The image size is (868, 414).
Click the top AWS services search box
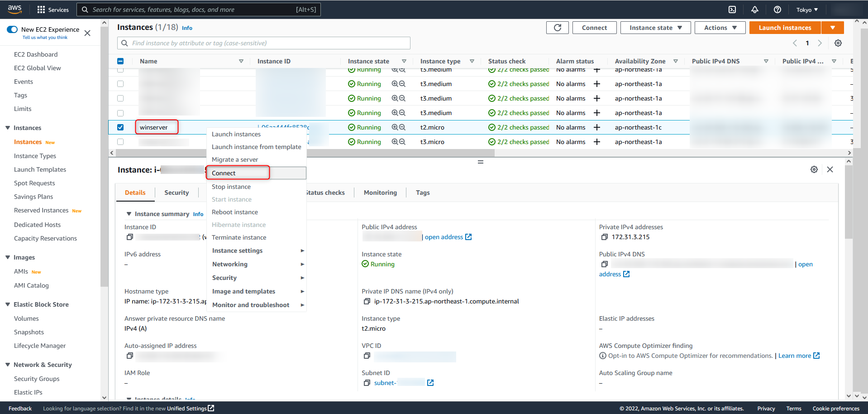pos(199,10)
